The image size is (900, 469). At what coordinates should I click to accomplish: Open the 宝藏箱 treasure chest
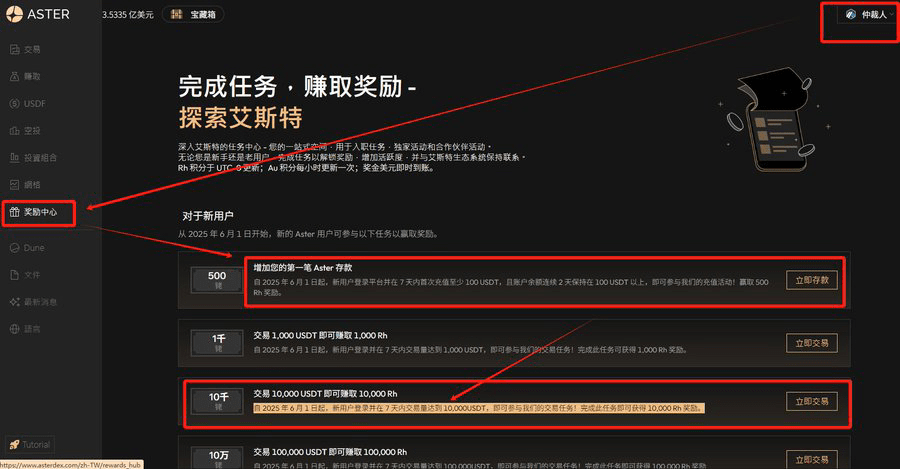[x=193, y=14]
